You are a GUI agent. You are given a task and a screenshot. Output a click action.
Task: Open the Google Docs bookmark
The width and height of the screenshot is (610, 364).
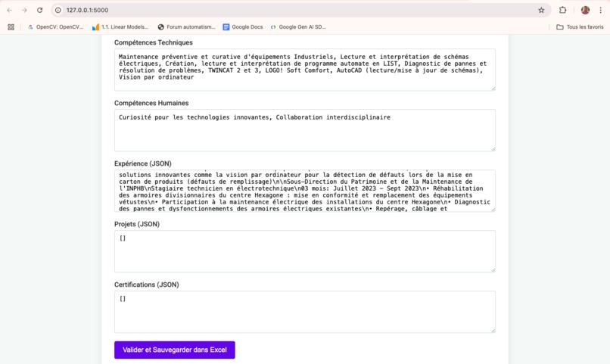pyautogui.click(x=243, y=26)
